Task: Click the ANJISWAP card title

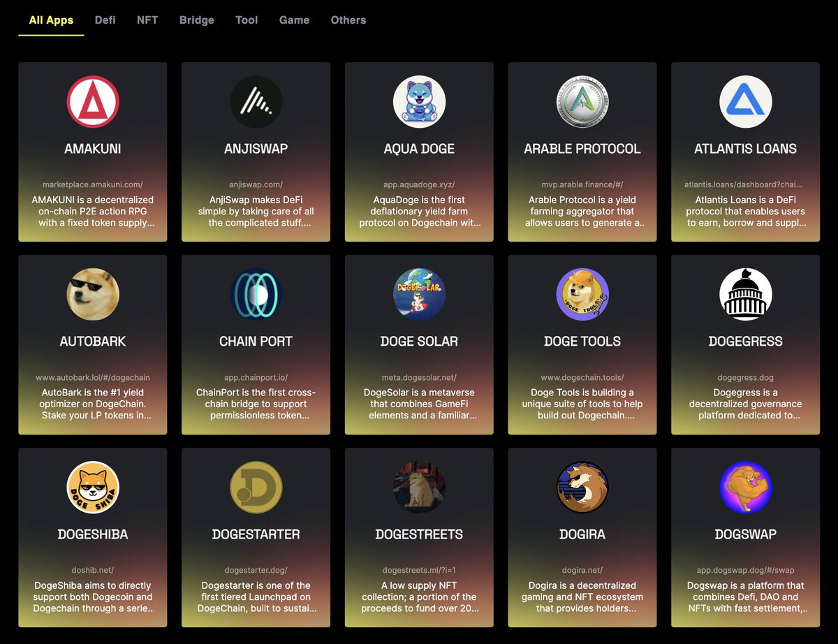Action: [x=256, y=149]
